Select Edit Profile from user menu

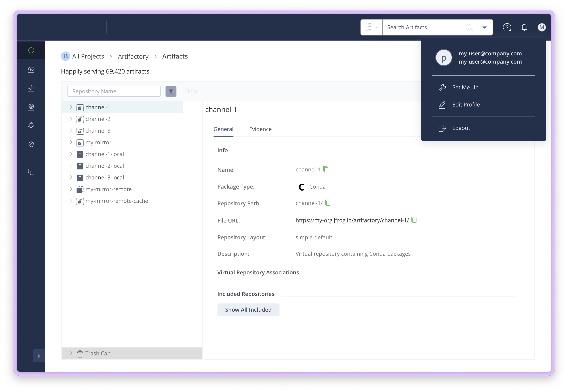[466, 105]
